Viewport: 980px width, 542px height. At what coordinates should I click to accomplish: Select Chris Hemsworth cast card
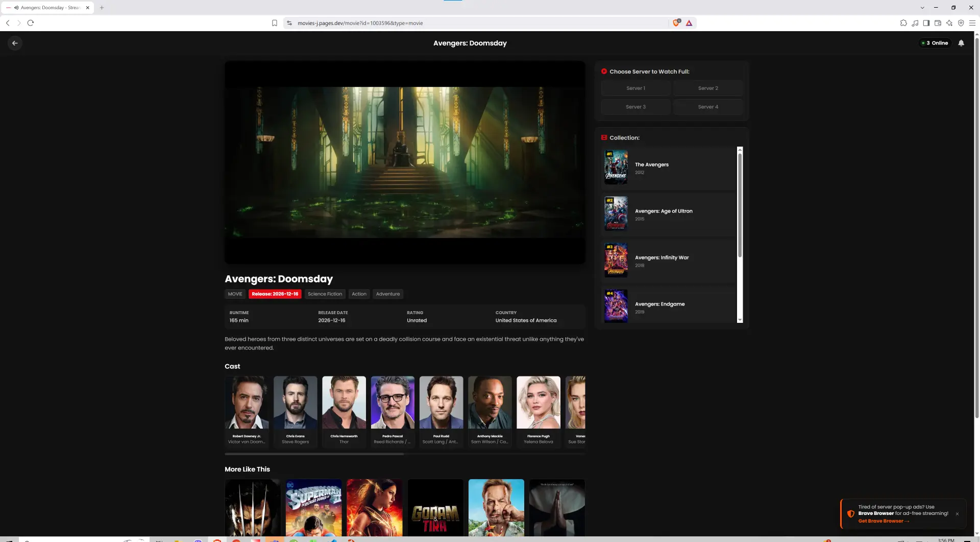coord(344,412)
